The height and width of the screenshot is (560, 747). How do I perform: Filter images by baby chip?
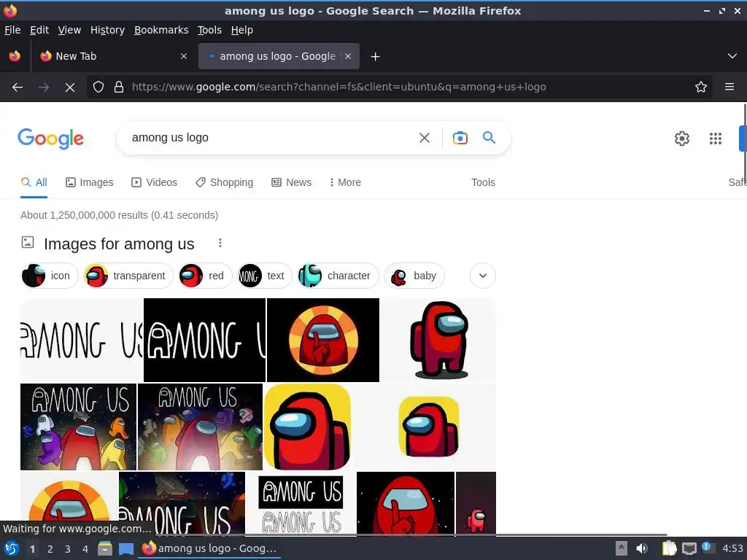tap(414, 276)
